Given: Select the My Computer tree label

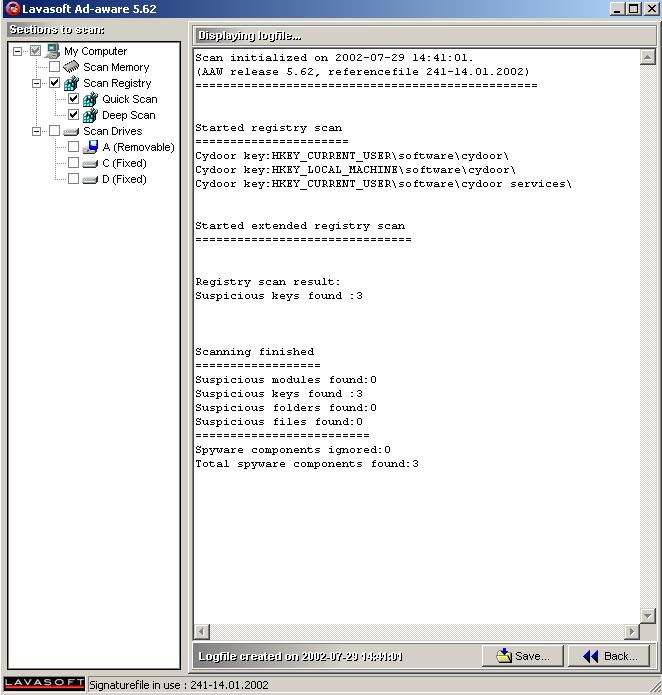Looking at the screenshot, I should point(95,51).
